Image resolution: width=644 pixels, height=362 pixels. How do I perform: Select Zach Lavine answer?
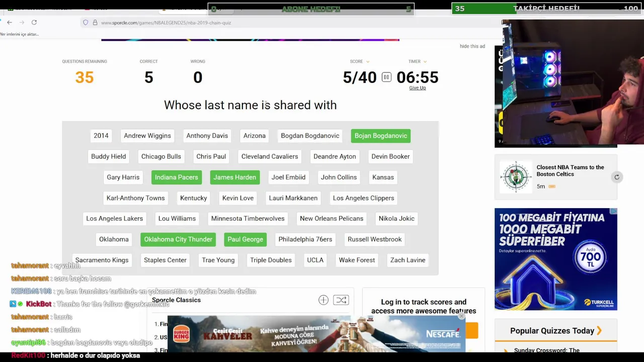coord(408,260)
